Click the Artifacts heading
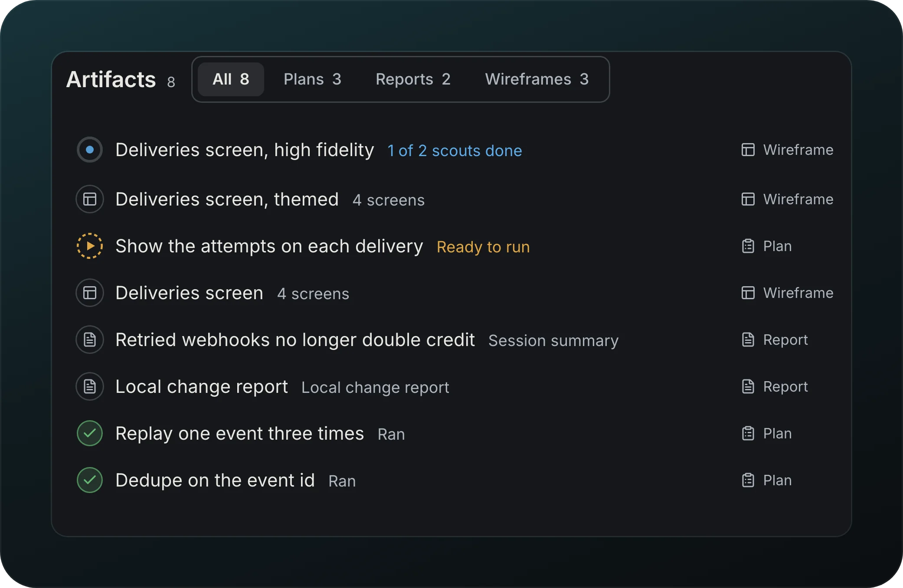 click(x=111, y=79)
